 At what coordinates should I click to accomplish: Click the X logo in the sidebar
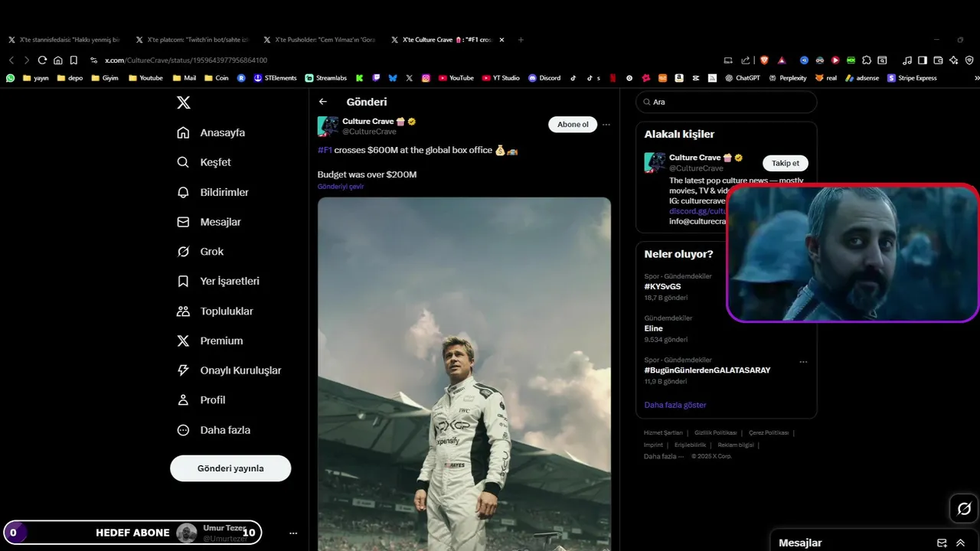point(184,103)
